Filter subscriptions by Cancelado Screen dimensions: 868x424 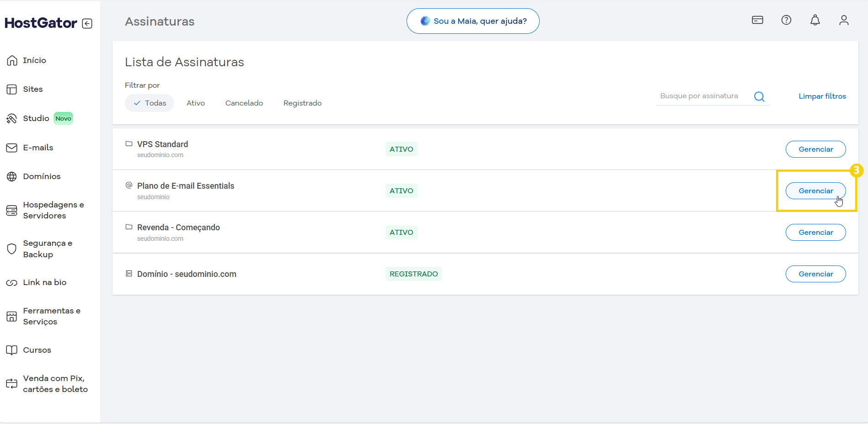point(244,103)
